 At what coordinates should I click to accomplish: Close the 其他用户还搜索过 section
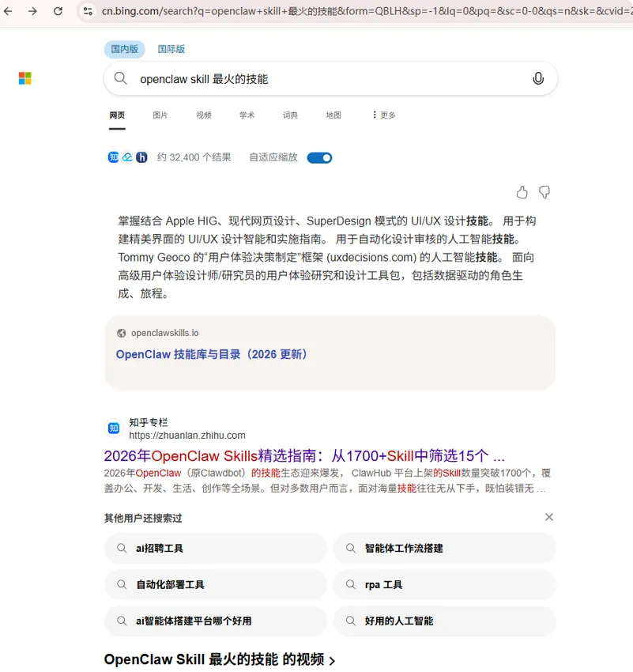pyautogui.click(x=549, y=517)
